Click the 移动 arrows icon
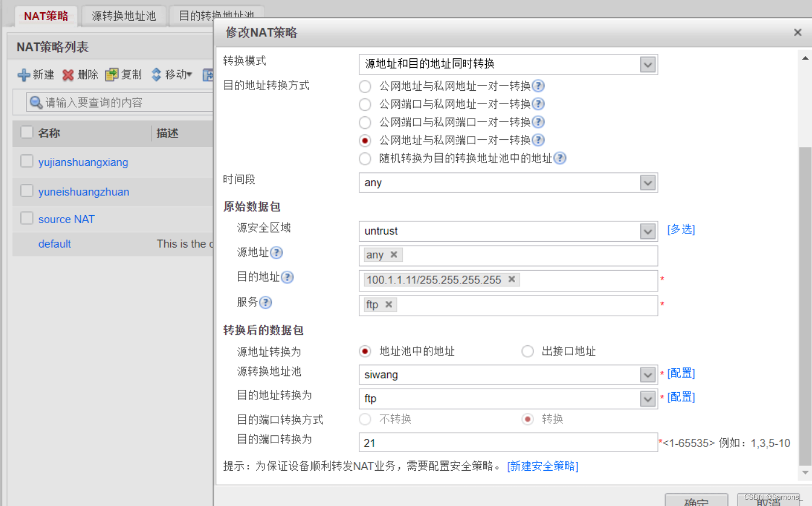 156,75
